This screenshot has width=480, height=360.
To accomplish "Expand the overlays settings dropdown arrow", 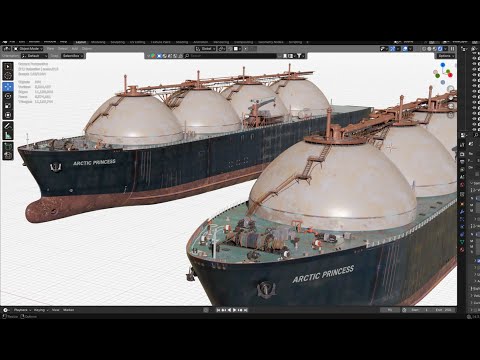I will tap(410, 49).
